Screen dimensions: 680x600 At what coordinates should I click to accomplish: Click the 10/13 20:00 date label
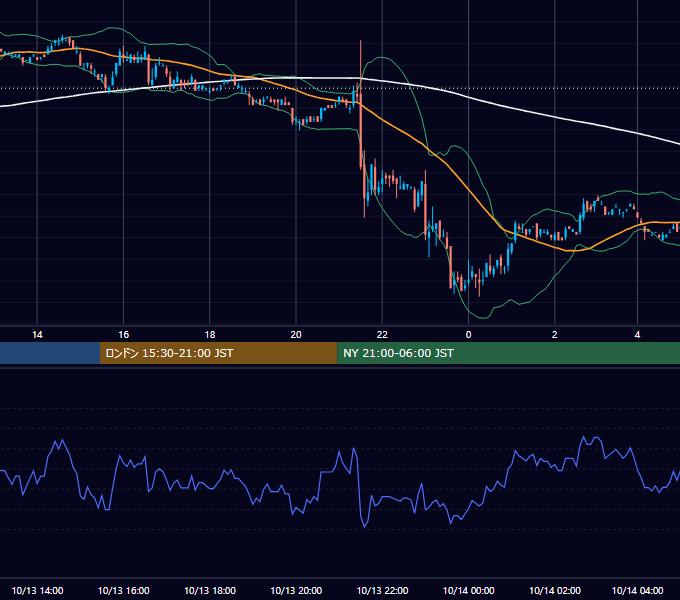click(296, 590)
